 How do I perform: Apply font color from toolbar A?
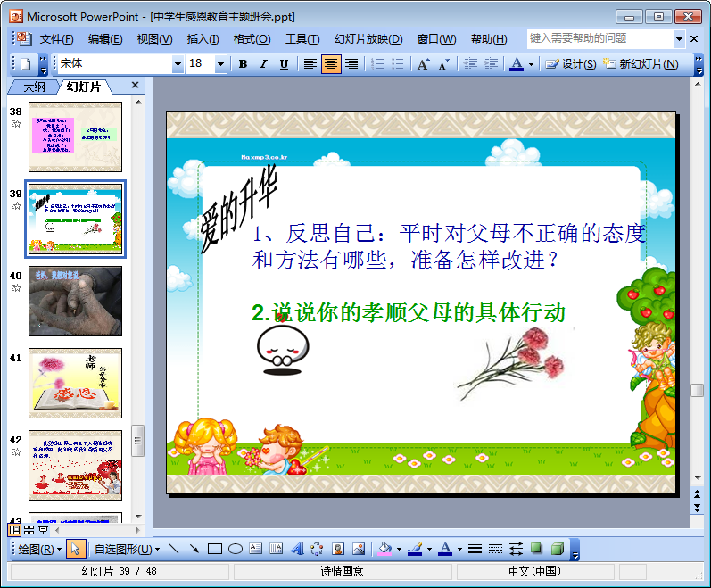(x=517, y=64)
